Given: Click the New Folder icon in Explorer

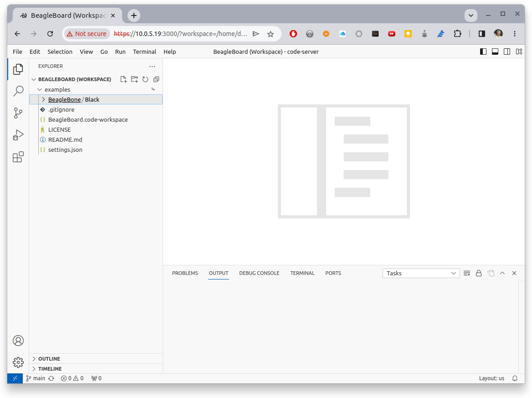Looking at the screenshot, I should coord(134,79).
